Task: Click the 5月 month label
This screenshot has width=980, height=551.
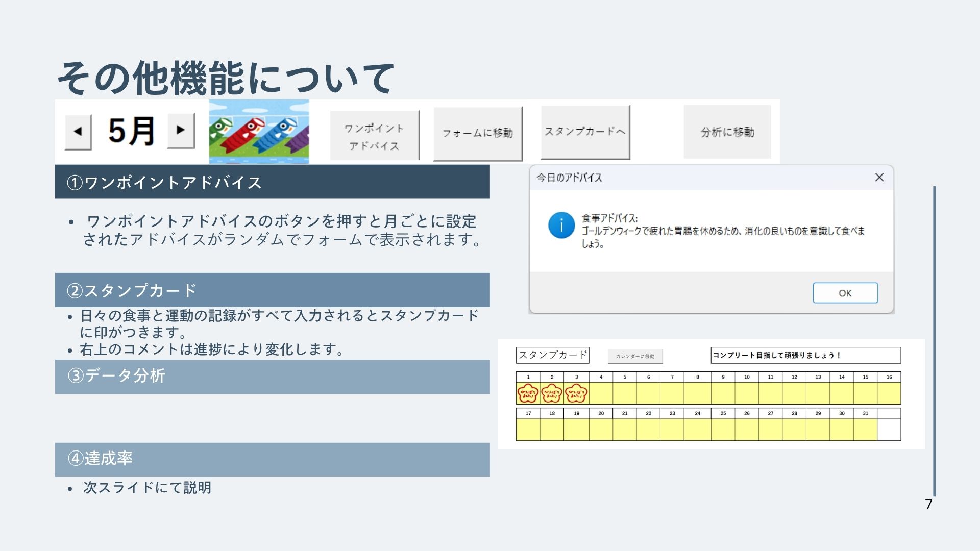Action: (x=131, y=131)
